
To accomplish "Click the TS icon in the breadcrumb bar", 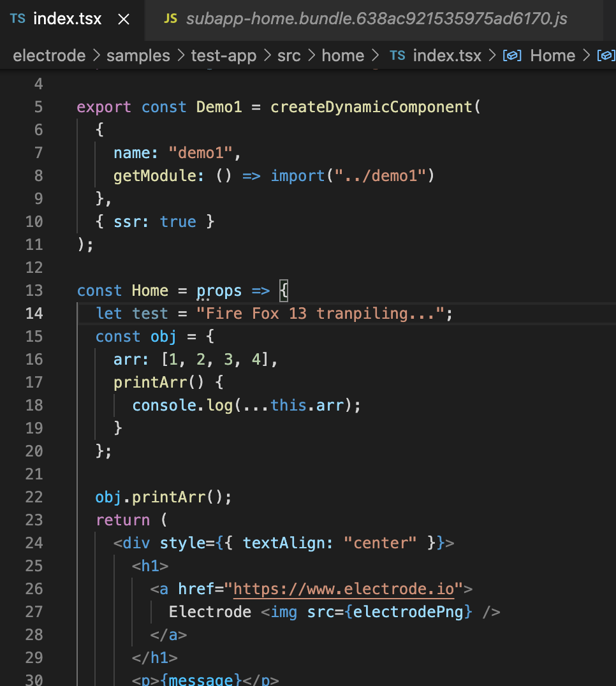I will pos(397,55).
